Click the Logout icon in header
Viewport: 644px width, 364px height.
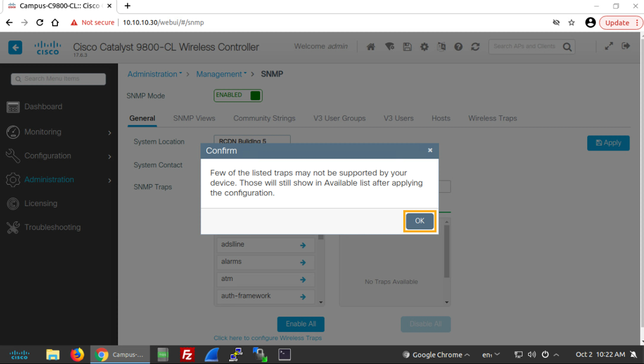pos(626,46)
